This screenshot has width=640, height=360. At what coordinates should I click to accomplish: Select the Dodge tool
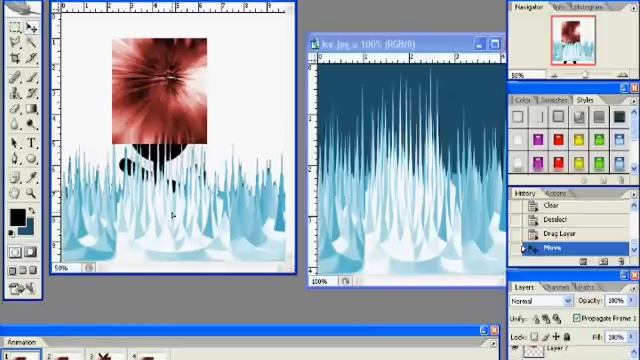31,124
